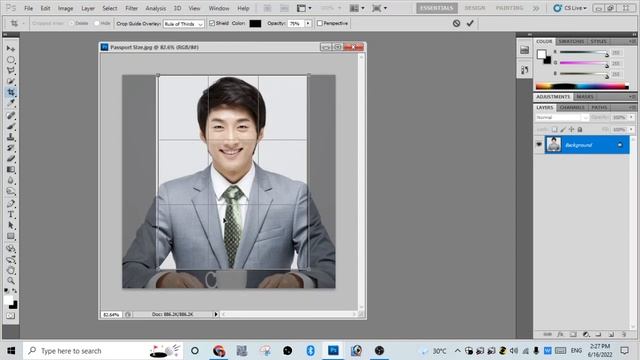Toggle Lock all padlock in Layers
The height and width of the screenshot is (360, 640).
coord(580,129)
